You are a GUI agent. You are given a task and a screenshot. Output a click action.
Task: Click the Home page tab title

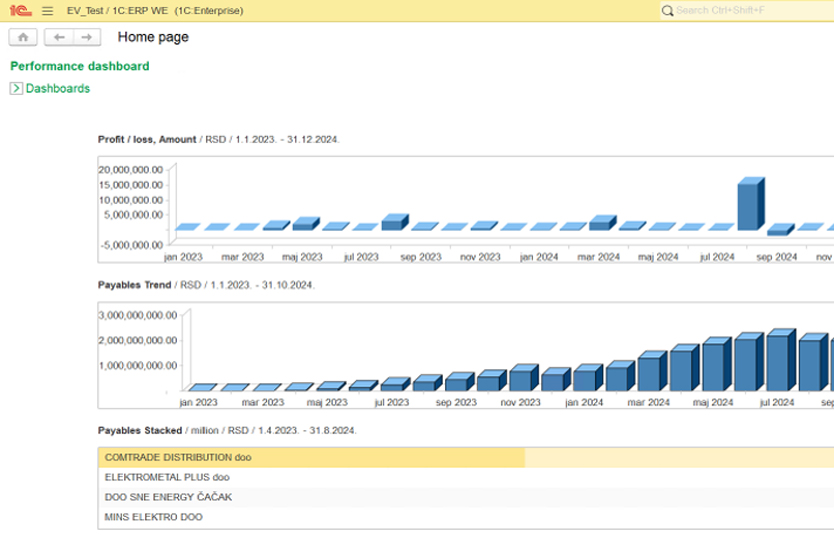point(153,37)
